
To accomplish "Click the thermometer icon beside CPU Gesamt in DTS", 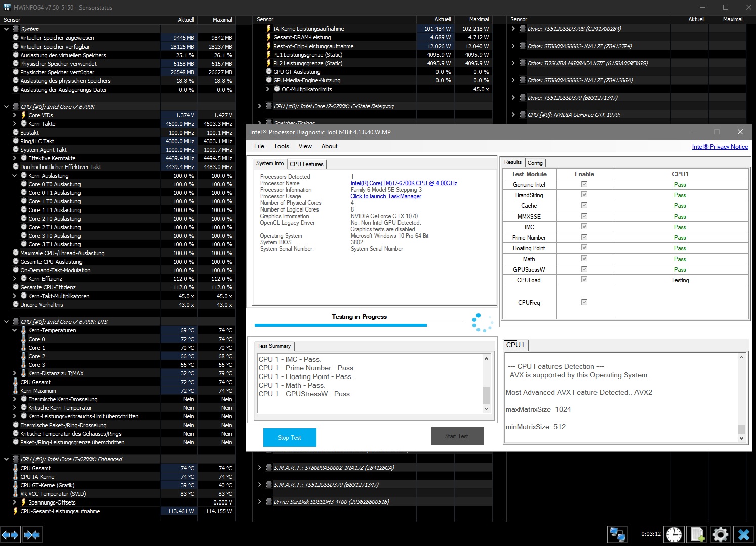I will click(15, 382).
